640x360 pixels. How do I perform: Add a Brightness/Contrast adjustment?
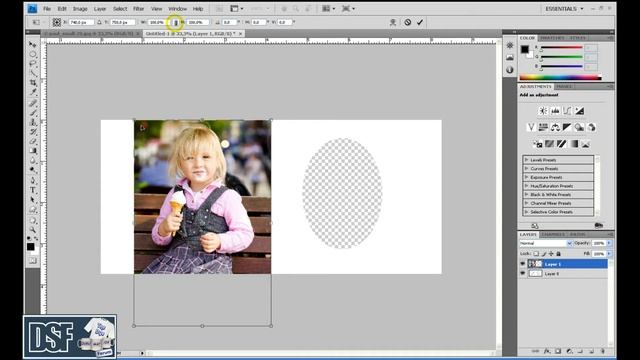point(543,111)
